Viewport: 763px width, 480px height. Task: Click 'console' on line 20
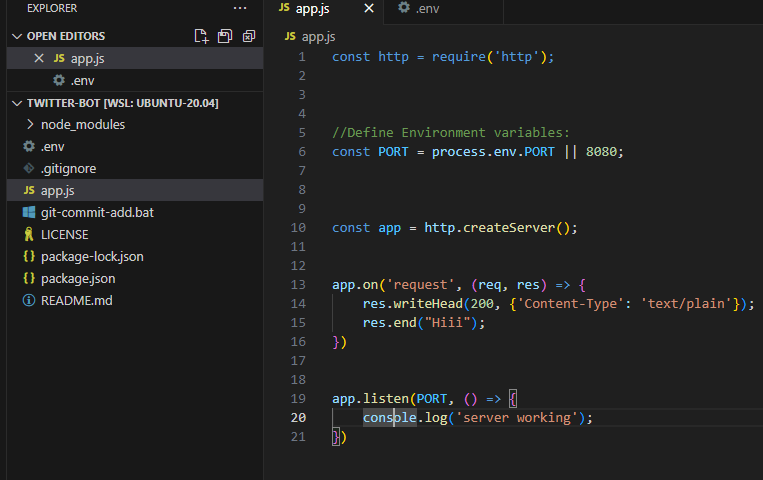click(390, 418)
